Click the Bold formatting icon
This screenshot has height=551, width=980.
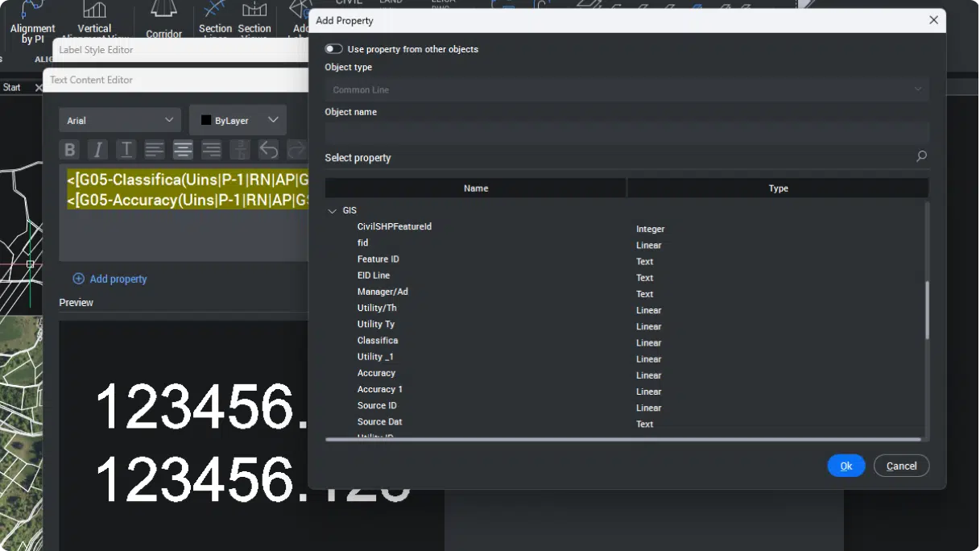tap(70, 150)
